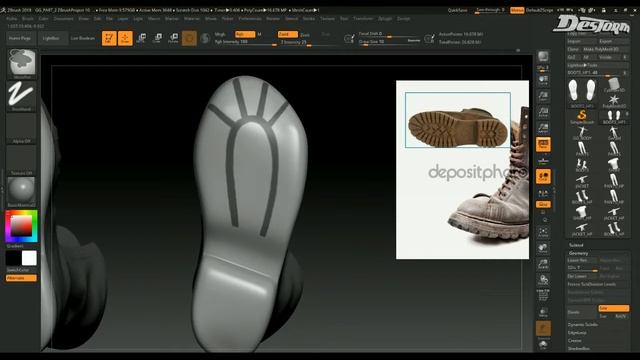Open the Alpha Off selector

pos(21,129)
